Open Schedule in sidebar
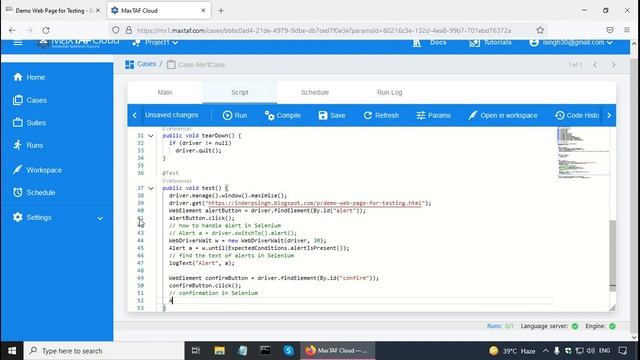This screenshot has width=640, height=360. click(34, 193)
